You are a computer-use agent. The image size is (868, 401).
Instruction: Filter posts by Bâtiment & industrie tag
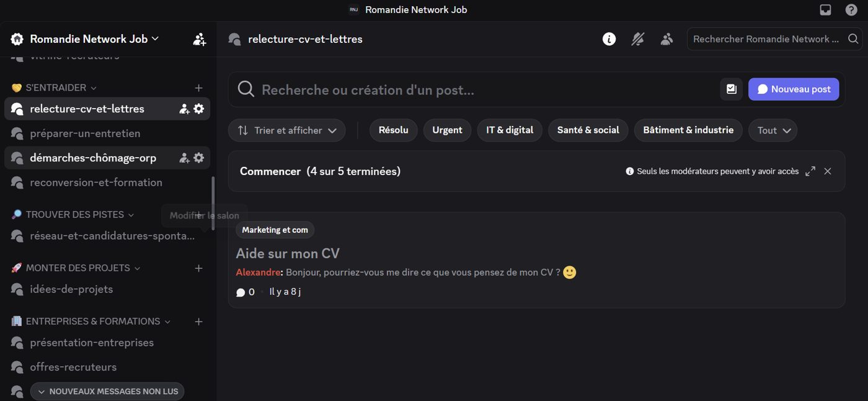(x=688, y=130)
